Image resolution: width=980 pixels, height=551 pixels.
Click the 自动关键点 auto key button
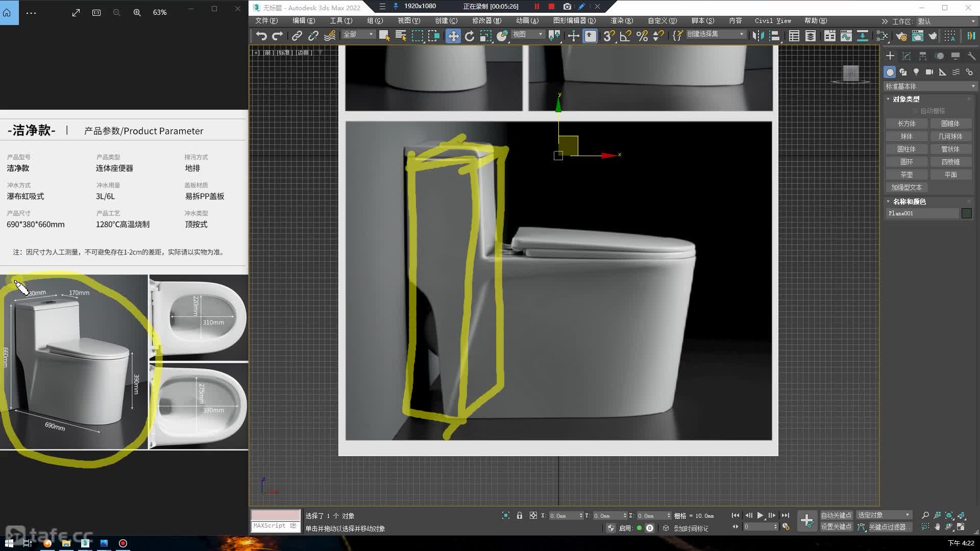click(836, 515)
